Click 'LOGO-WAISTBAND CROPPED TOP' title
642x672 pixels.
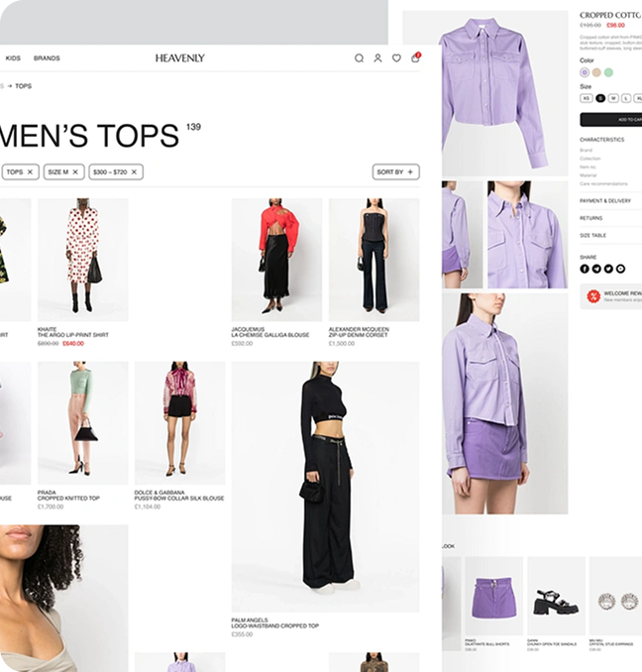click(x=275, y=625)
